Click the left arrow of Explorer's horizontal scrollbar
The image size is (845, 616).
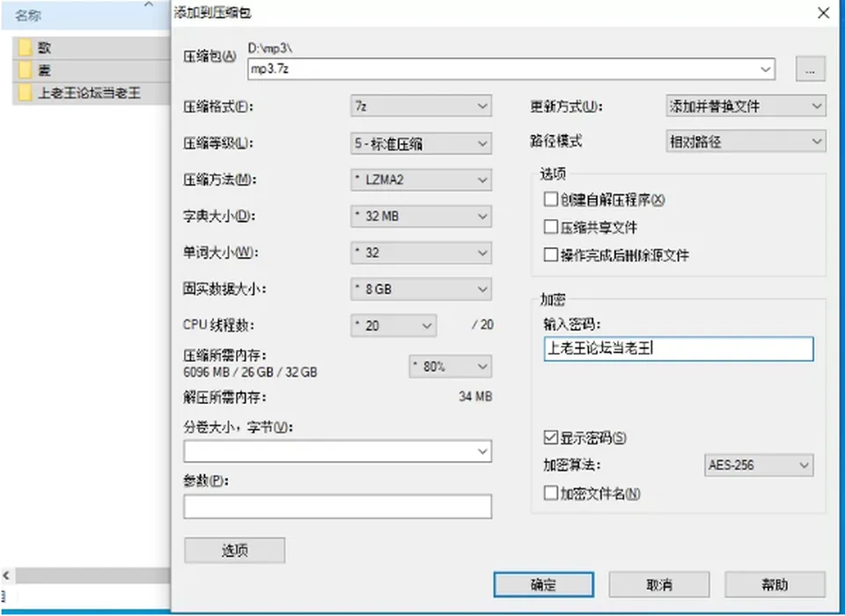pos(6,576)
